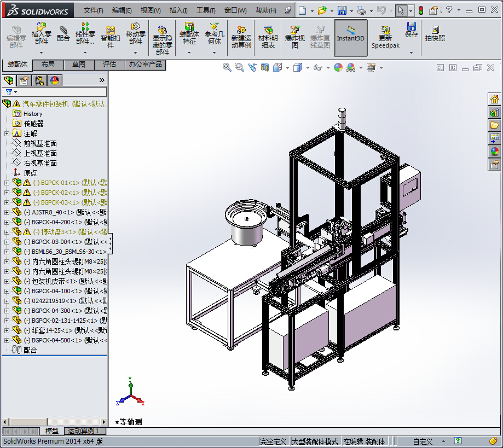Open the dropdown below 插入零部件
Viewport: 503px width, 448px height.
pyautogui.click(x=42, y=53)
